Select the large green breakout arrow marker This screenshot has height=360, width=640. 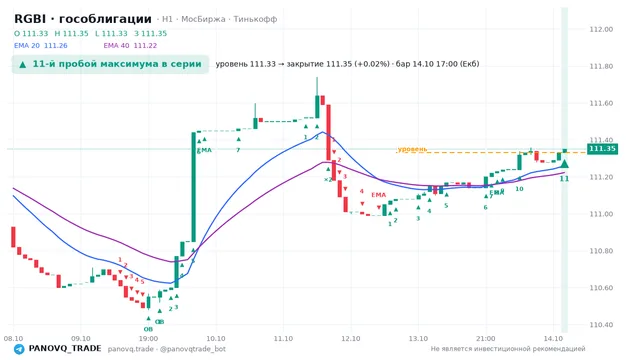point(564,164)
